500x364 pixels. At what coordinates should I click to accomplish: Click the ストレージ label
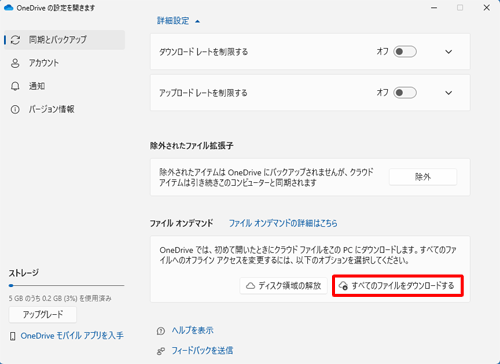[x=24, y=273]
